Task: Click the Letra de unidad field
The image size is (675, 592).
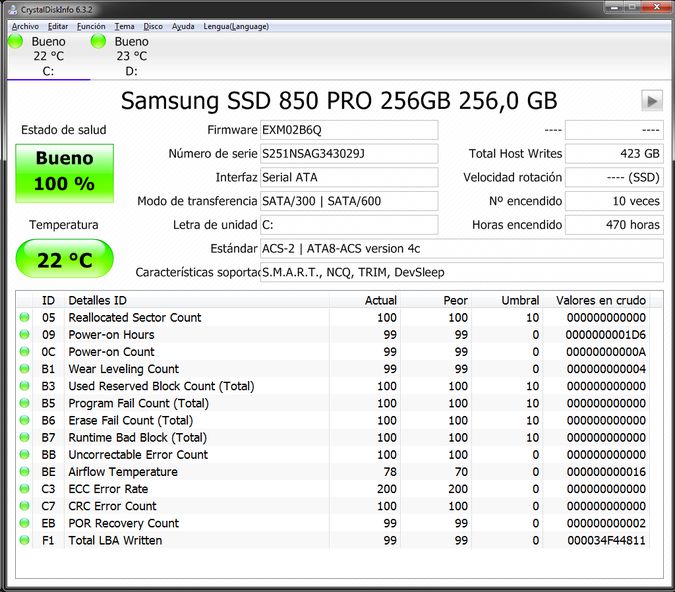Action: pyautogui.click(x=349, y=225)
